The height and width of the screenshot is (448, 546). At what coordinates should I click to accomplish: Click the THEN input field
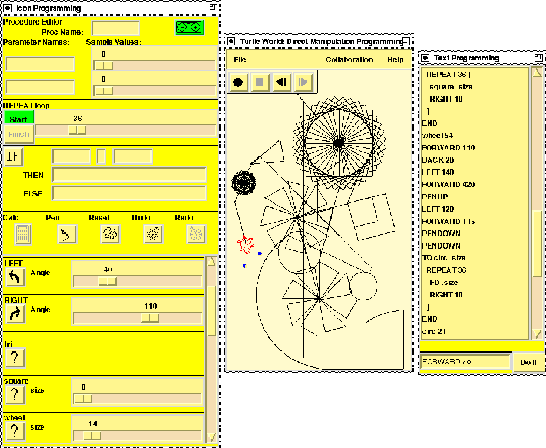(x=129, y=175)
